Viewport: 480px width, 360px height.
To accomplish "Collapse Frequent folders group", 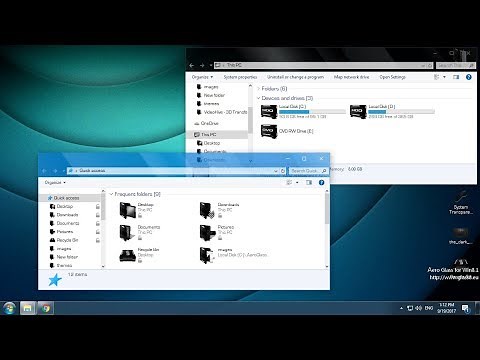I will 111,194.
